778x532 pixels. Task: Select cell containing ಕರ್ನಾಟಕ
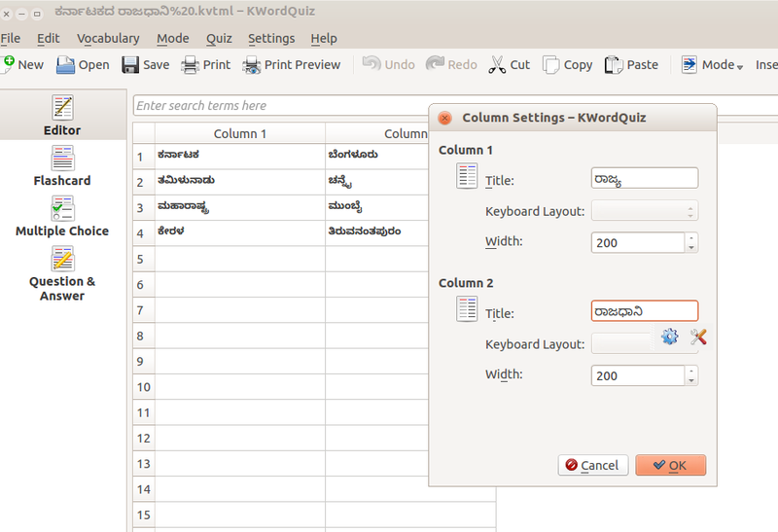click(240, 157)
